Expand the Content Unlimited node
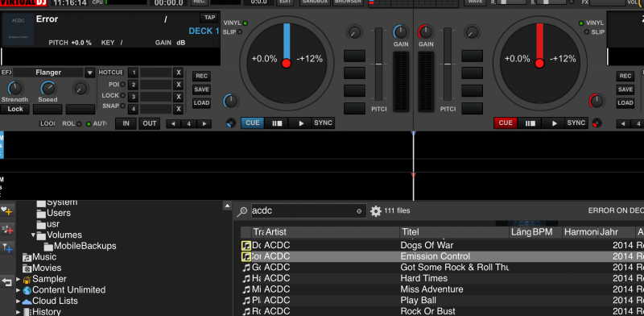Viewport: 644px width, 316px height. [19, 290]
